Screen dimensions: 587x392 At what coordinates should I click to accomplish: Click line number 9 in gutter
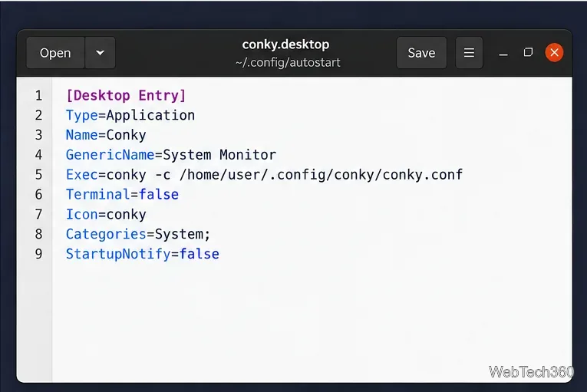[x=38, y=254]
